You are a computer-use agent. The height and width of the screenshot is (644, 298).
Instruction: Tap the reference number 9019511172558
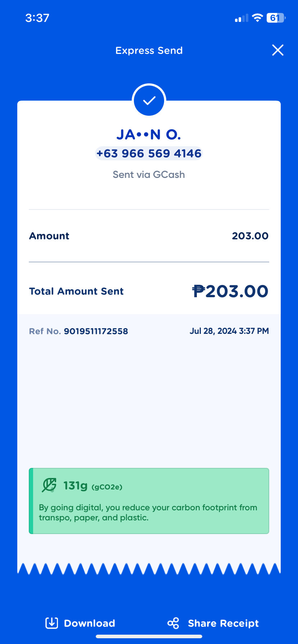click(x=96, y=331)
